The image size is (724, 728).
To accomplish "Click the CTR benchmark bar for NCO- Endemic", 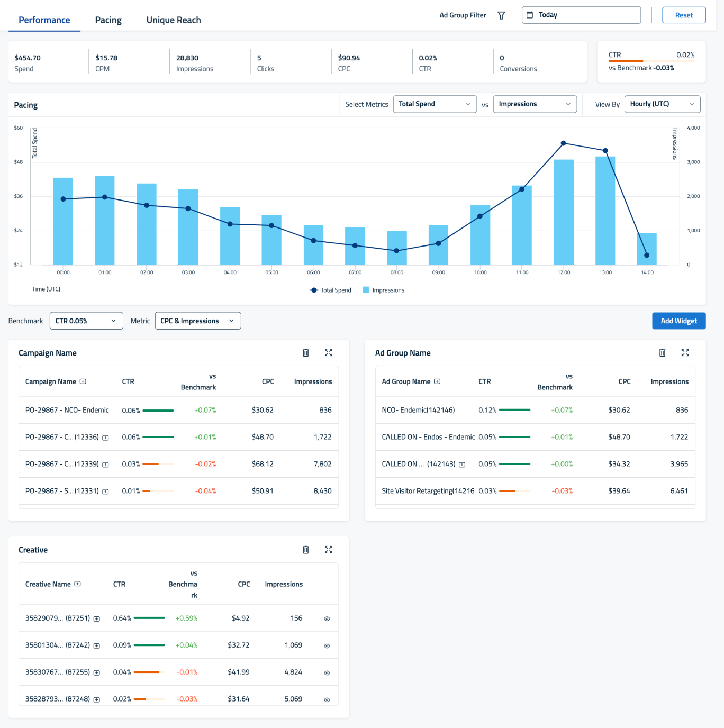I will tap(516, 410).
